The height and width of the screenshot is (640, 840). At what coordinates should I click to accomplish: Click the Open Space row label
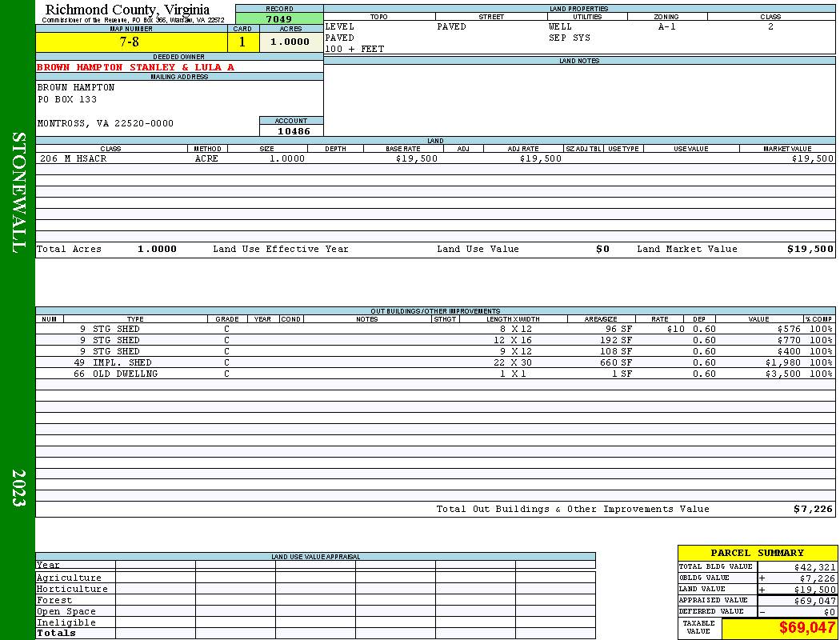[66, 612]
